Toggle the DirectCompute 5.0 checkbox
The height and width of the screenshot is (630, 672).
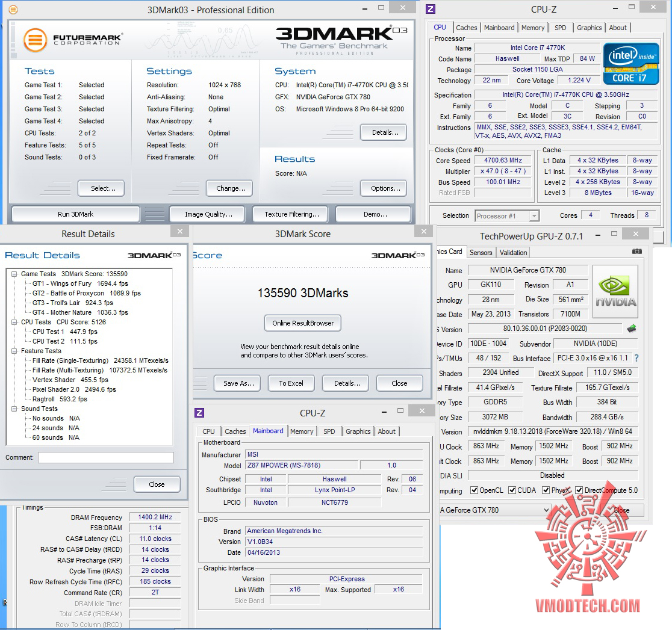pos(579,490)
